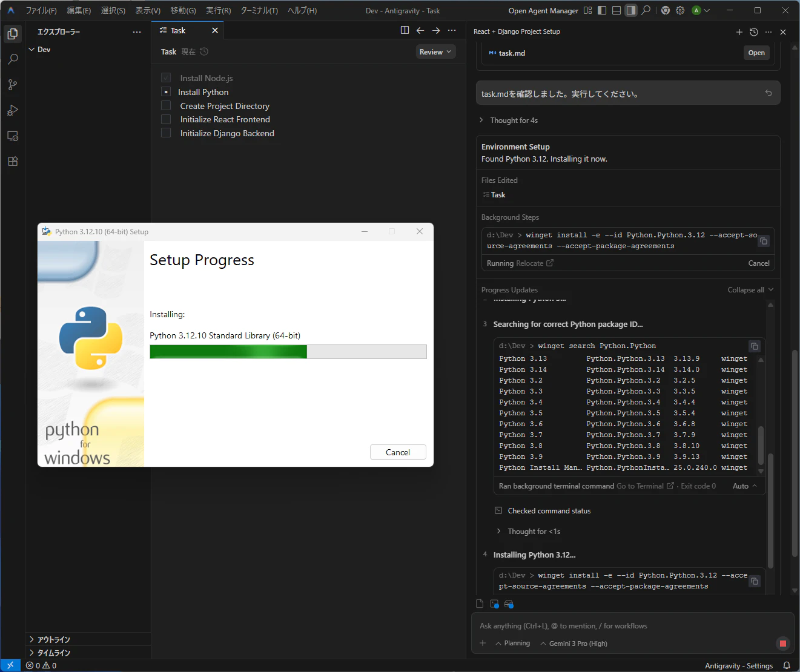Screen dimensions: 800x672
Task: Open the Source Control view
Action: pos(13,85)
